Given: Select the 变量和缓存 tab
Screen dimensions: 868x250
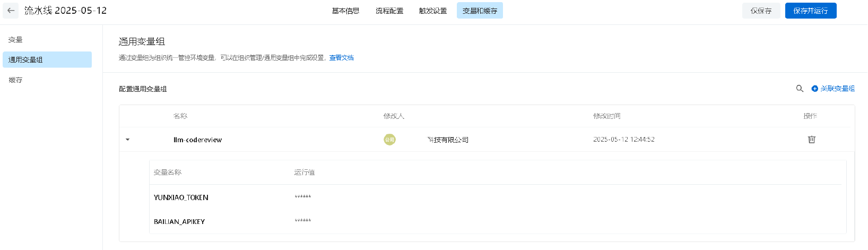Looking at the screenshot, I should [x=480, y=11].
